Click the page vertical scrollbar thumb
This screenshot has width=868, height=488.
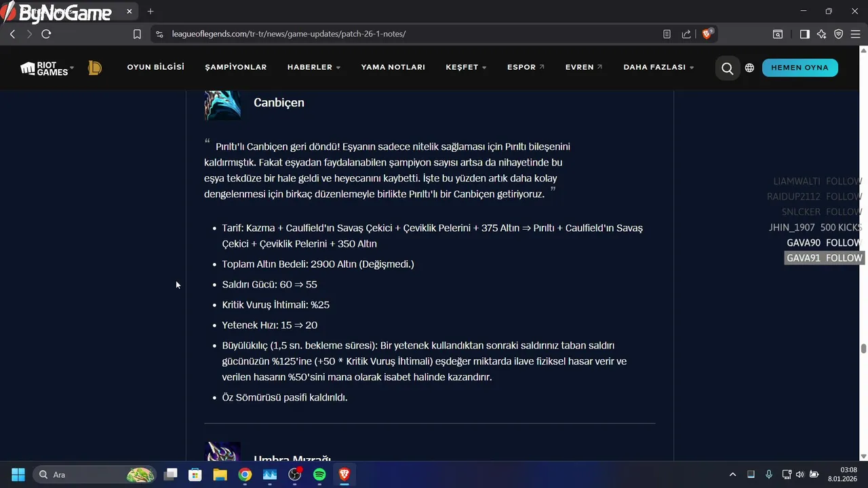click(x=863, y=348)
